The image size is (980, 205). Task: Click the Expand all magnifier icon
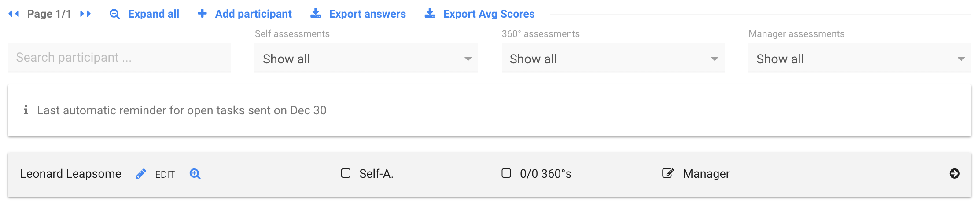pos(114,14)
